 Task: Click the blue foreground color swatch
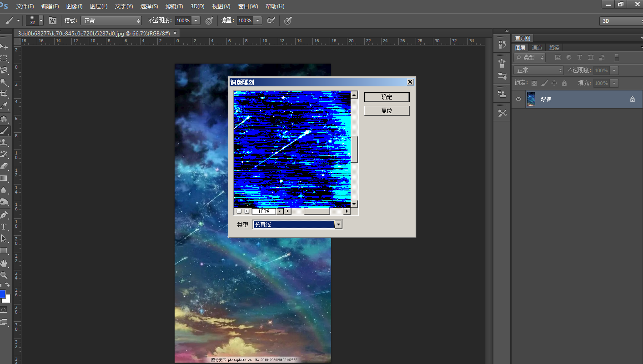click(2, 294)
